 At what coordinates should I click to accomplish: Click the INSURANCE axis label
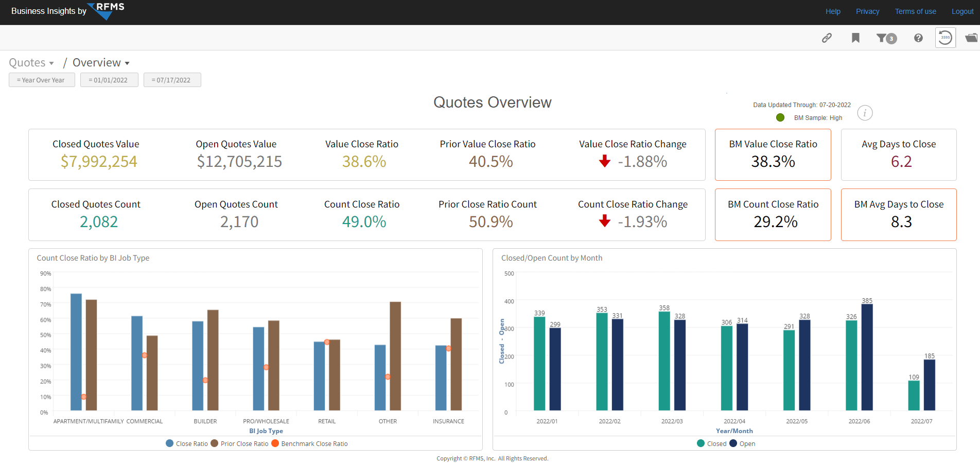(x=448, y=421)
